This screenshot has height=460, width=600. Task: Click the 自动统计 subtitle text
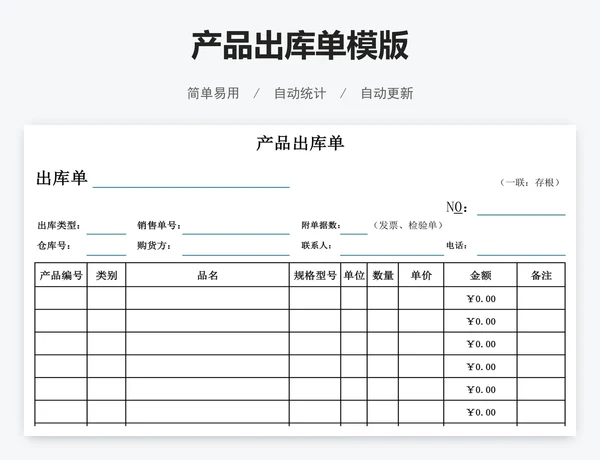[300, 93]
